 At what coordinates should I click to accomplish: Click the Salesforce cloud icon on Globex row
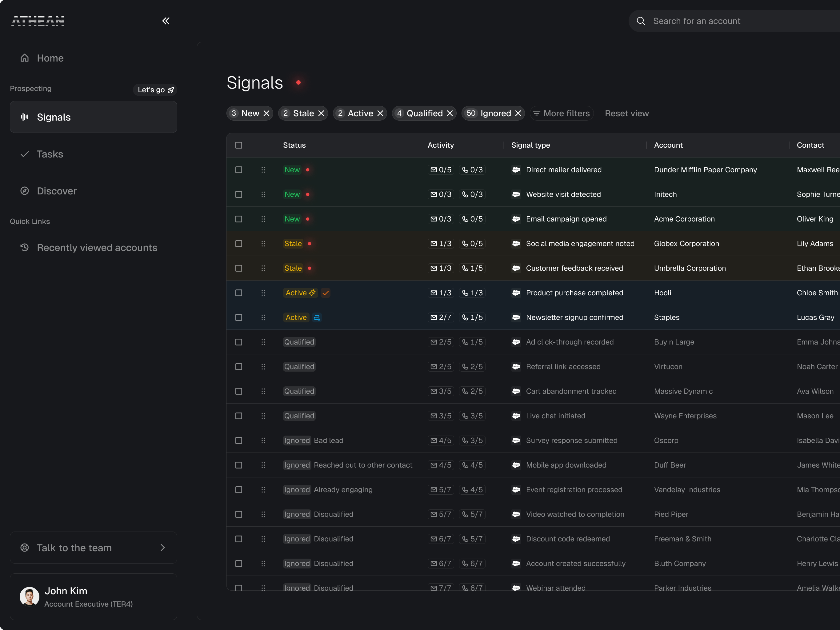(516, 244)
